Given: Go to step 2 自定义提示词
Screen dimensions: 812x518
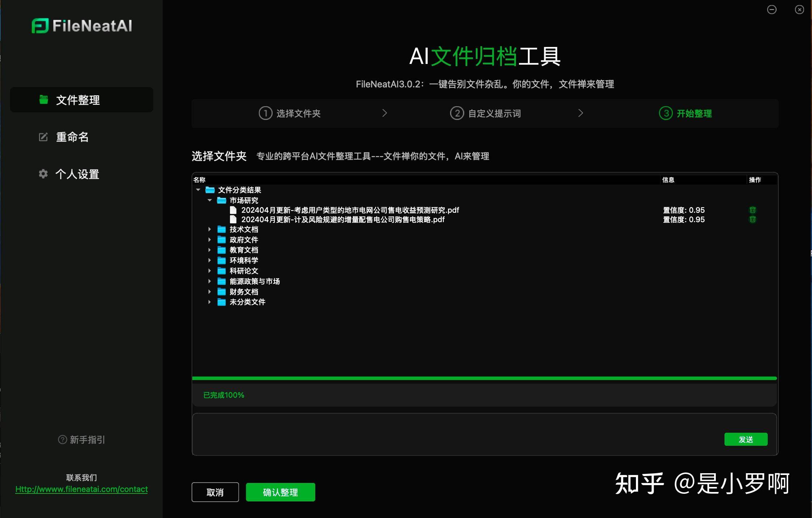Looking at the screenshot, I should (x=485, y=113).
